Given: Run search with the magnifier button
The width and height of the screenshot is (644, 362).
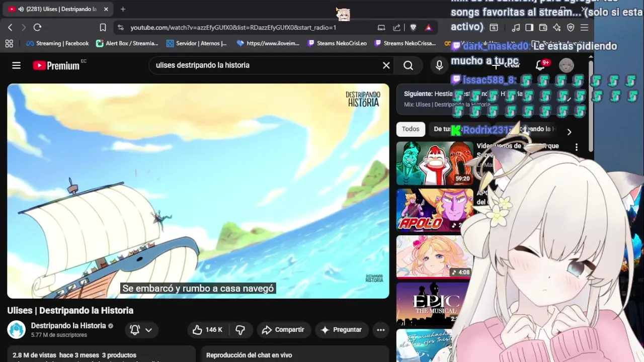Looking at the screenshot, I should coord(408,65).
